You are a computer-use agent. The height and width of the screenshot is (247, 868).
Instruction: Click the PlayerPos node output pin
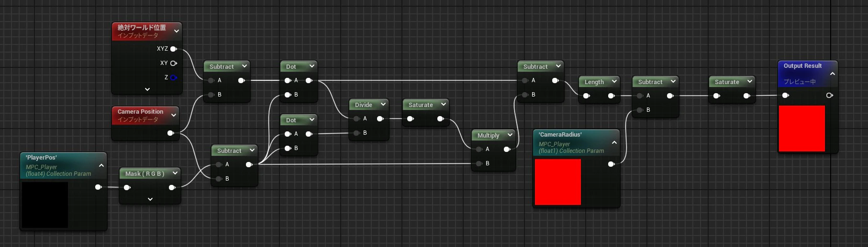click(99, 187)
